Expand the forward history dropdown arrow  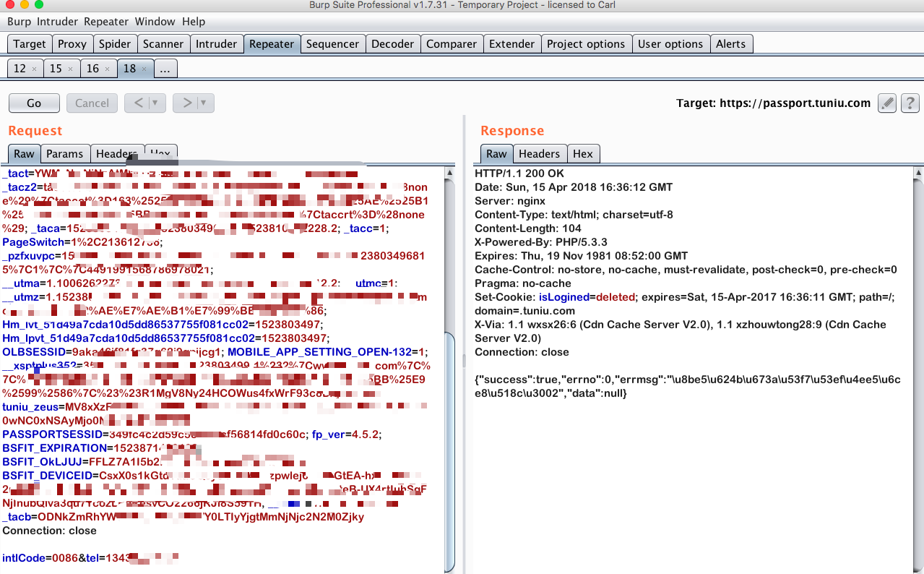click(204, 103)
